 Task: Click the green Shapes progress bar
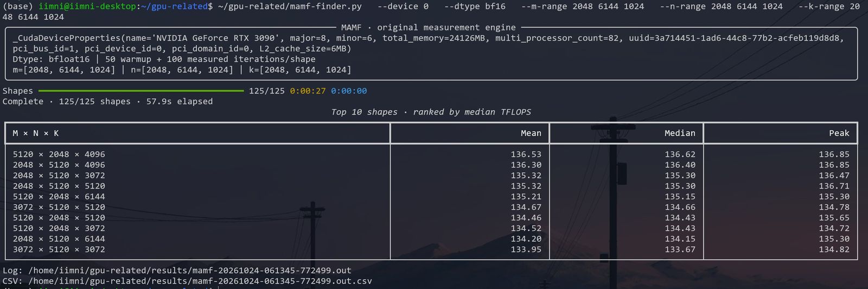pos(141,91)
